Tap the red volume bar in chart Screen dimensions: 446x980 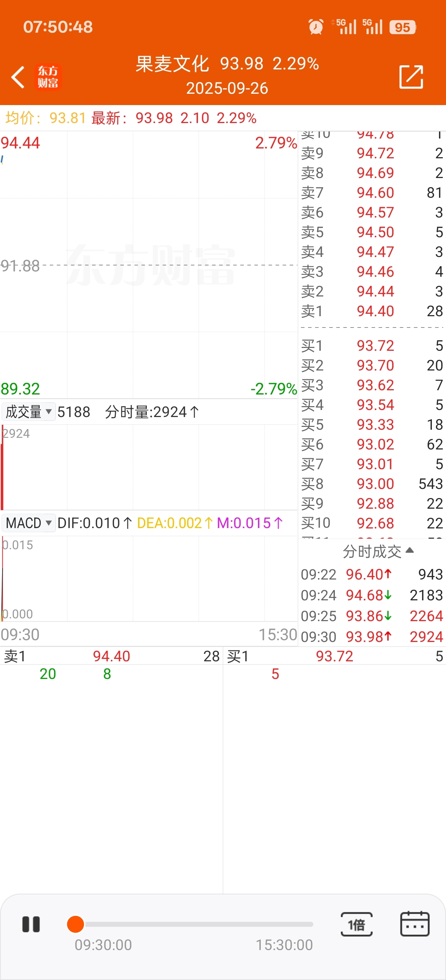2,467
